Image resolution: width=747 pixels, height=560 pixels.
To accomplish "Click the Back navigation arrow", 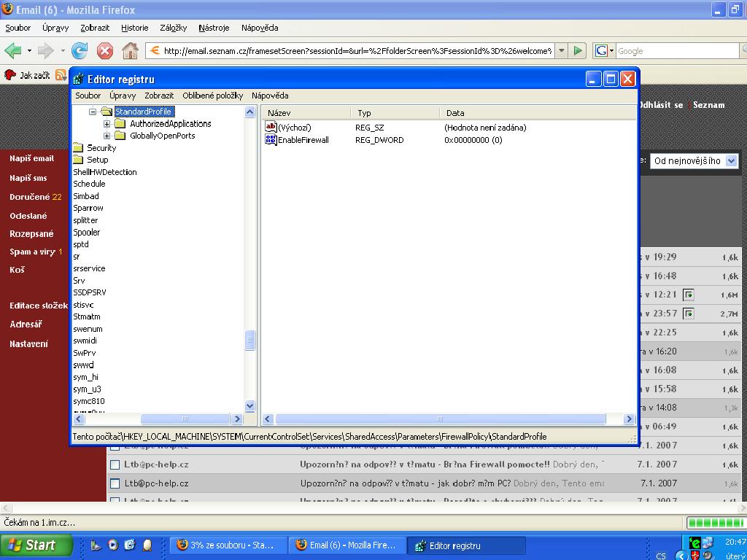I will [12, 50].
